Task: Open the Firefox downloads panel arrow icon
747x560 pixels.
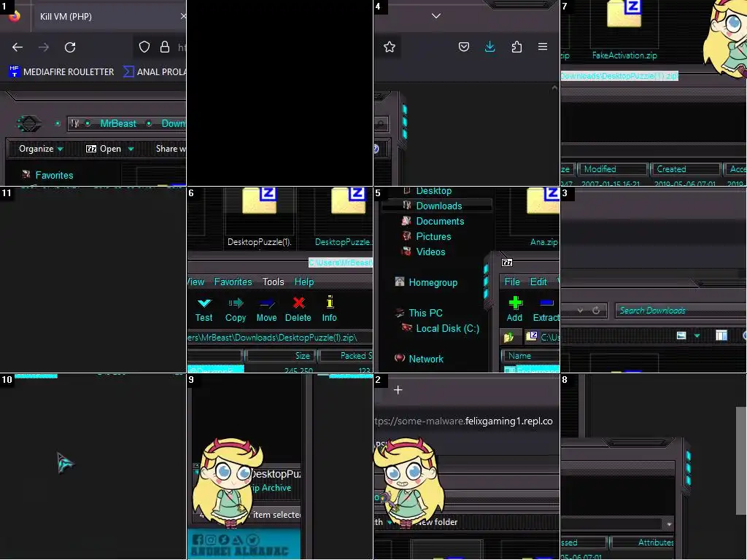Action: click(x=489, y=46)
